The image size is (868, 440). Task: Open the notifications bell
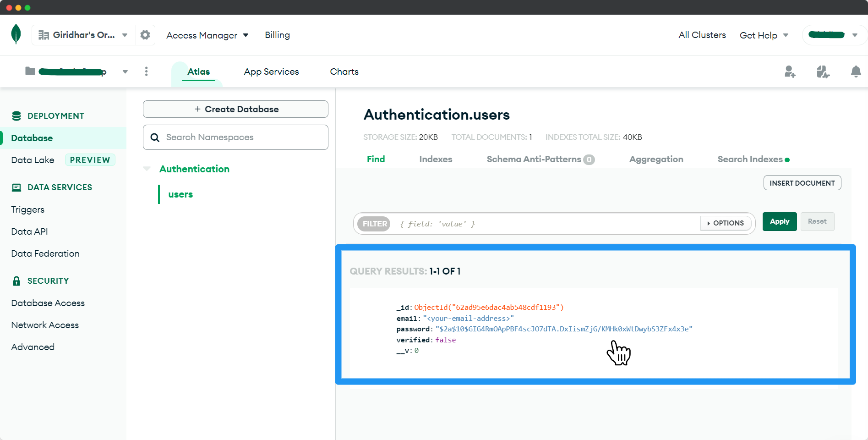[856, 71]
